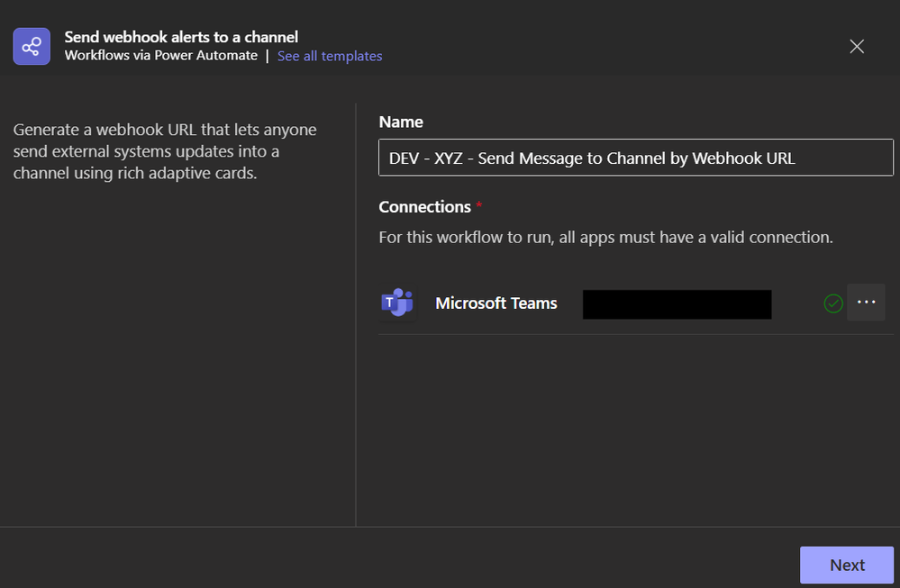Screen dimensions: 900x588
Task: Click the Next button
Action: [847, 565]
